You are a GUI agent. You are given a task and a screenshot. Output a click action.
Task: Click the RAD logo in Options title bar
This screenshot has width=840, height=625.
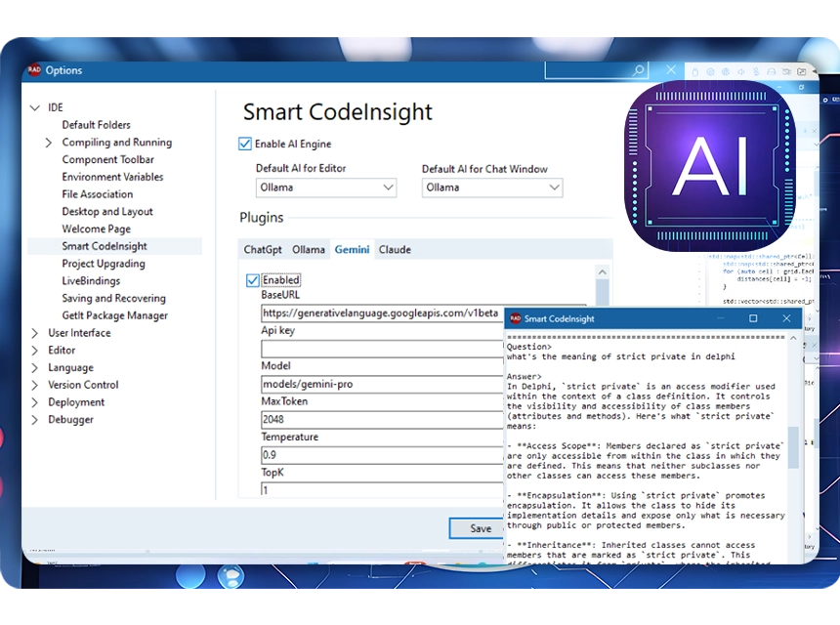pos(34,69)
